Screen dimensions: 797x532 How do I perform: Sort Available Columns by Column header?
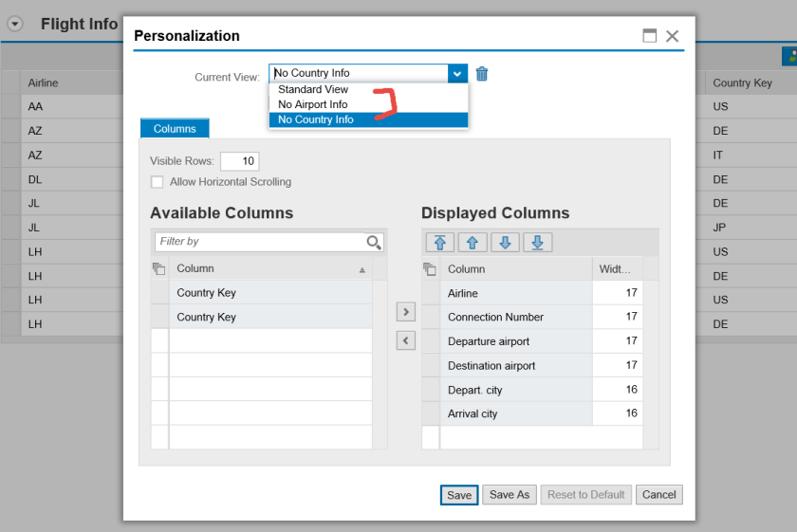pos(269,269)
